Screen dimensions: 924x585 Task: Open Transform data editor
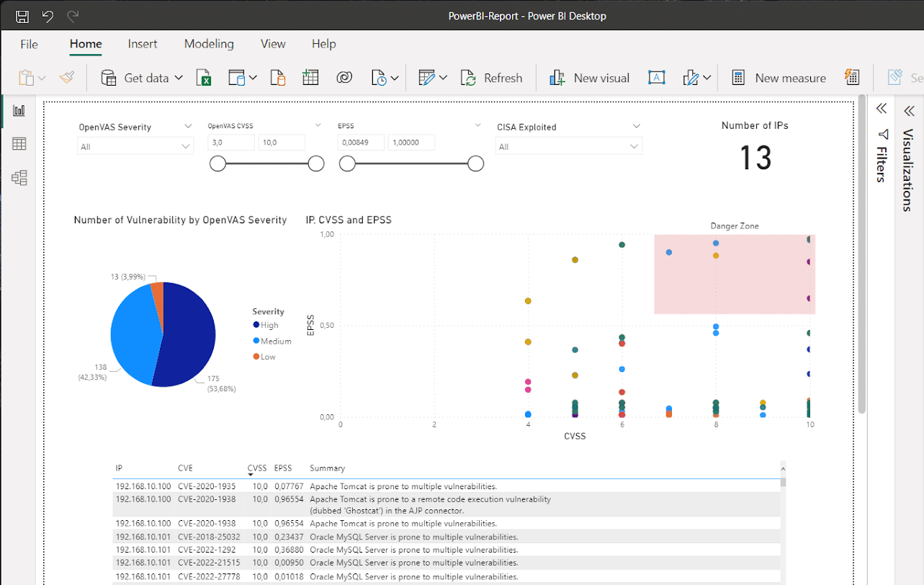tap(427, 77)
